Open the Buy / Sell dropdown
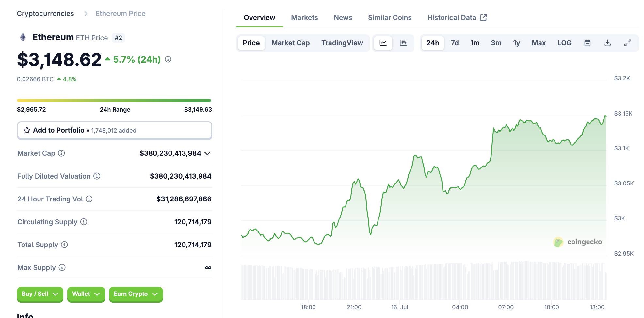 (x=40, y=294)
